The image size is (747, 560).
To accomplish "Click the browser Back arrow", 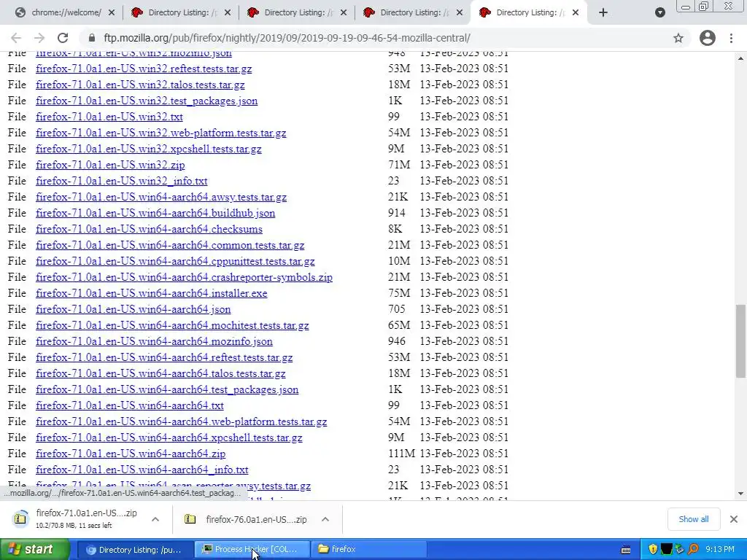I will (x=16, y=38).
